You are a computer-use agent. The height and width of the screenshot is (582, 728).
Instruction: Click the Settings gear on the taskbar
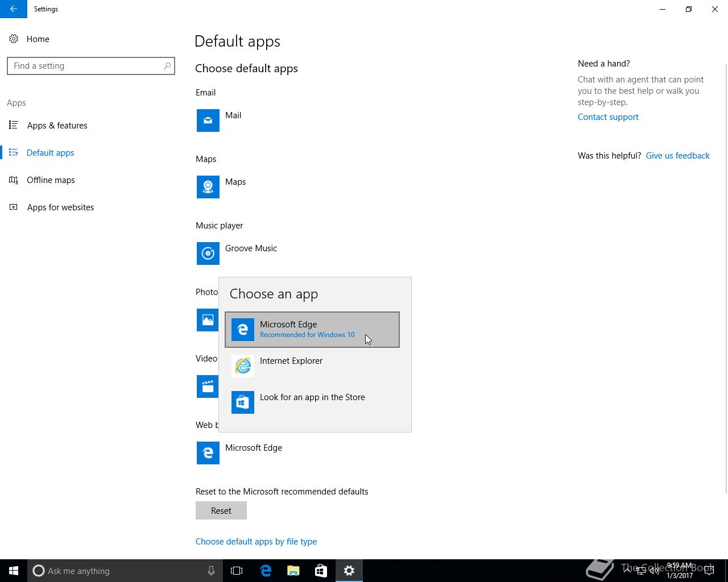349,571
